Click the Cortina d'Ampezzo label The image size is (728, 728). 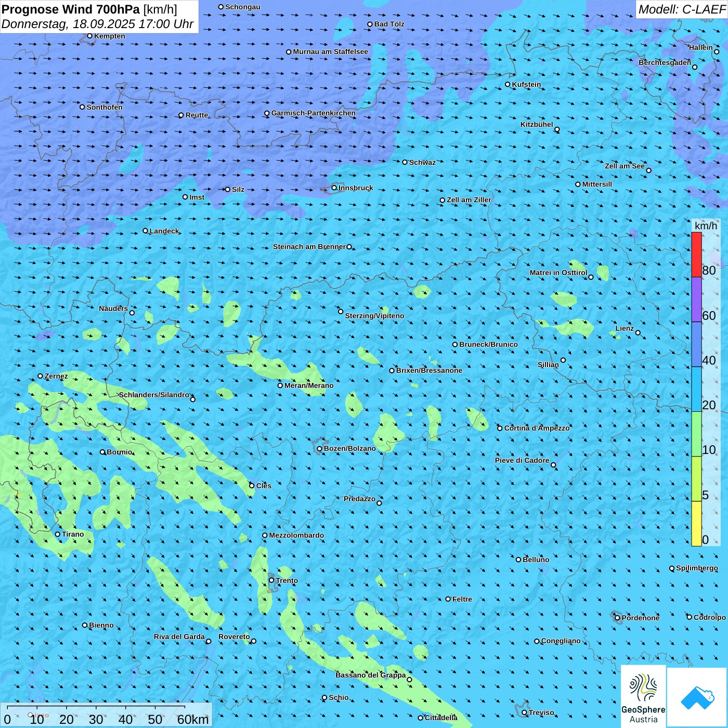(537, 428)
